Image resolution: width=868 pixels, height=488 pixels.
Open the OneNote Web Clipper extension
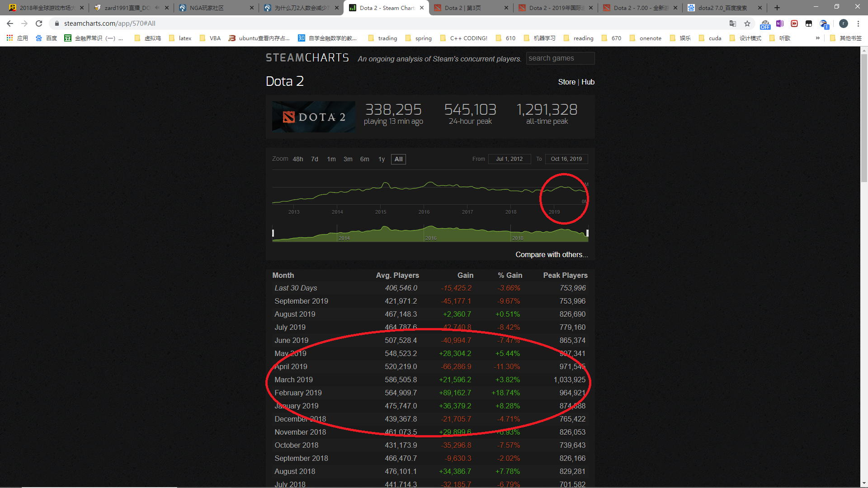(x=780, y=23)
